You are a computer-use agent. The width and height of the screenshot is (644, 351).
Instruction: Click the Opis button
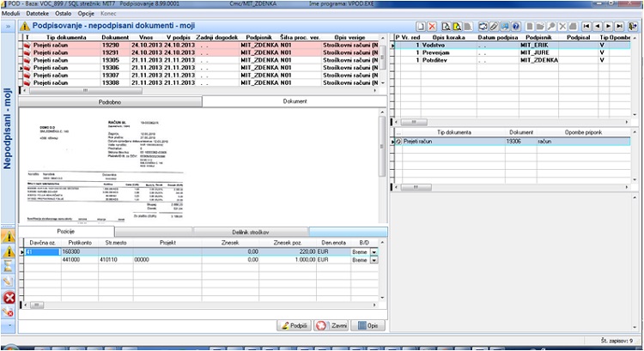(x=368, y=325)
